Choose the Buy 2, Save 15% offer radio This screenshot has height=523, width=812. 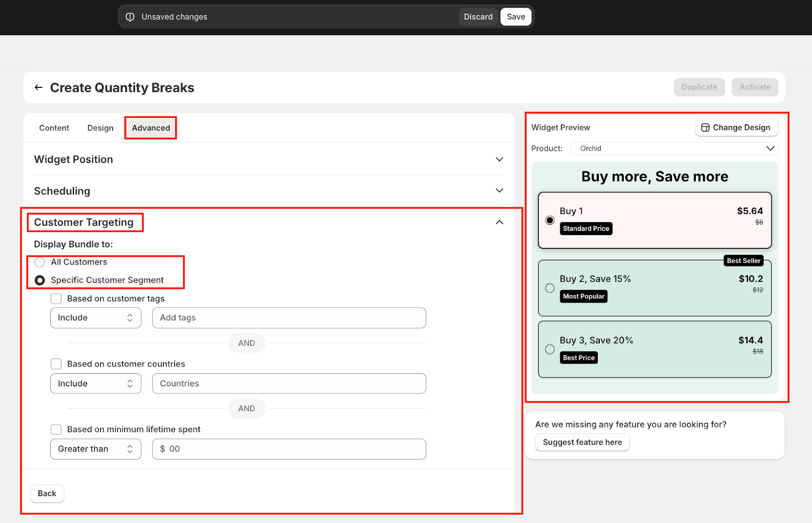(550, 288)
